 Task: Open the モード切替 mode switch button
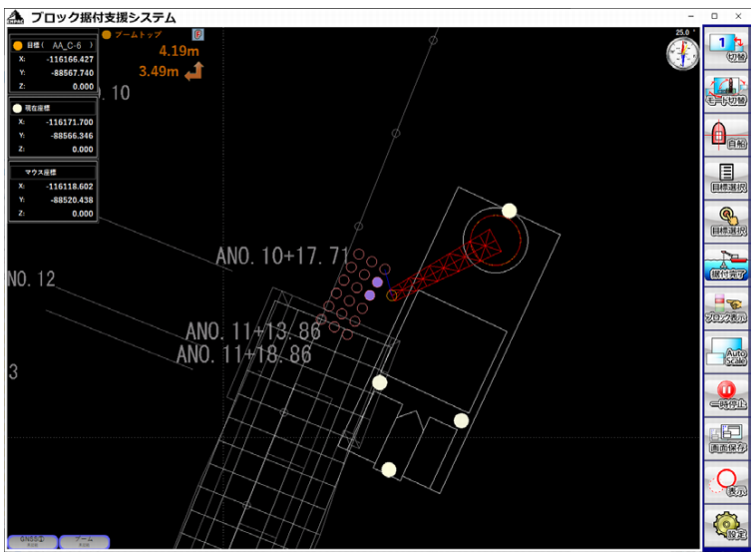(727, 91)
